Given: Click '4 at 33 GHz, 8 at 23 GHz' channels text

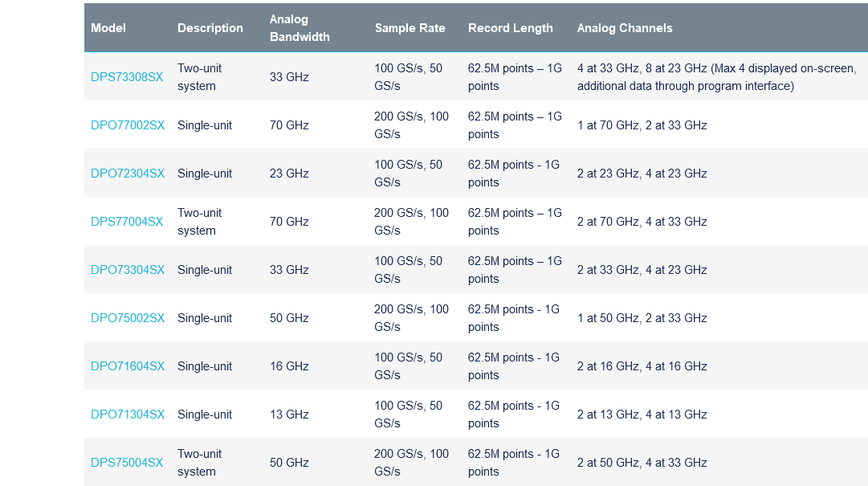Looking at the screenshot, I should (642, 68).
